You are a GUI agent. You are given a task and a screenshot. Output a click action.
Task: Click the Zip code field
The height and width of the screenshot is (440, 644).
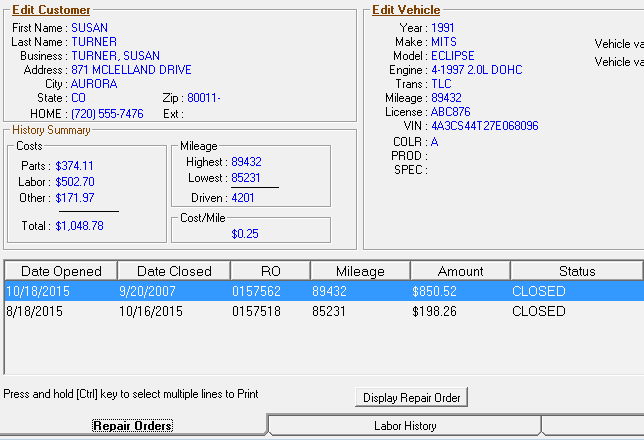coord(204,99)
